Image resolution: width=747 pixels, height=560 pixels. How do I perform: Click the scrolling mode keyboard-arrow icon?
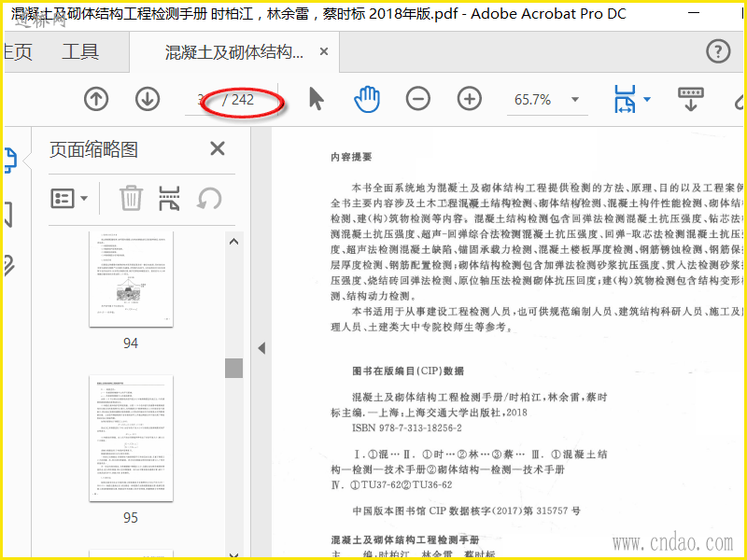(x=691, y=100)
